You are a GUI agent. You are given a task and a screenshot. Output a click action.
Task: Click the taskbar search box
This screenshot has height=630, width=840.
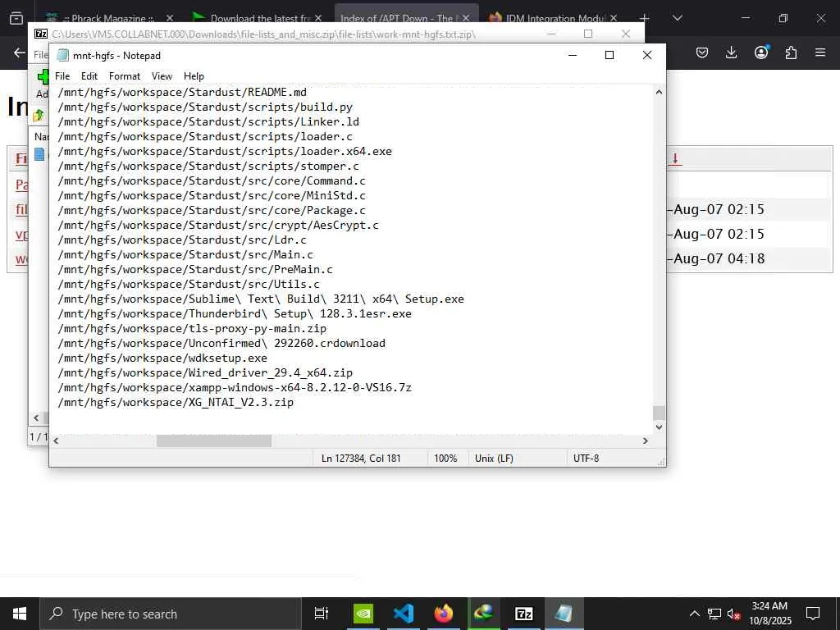(x=171, y=614)
